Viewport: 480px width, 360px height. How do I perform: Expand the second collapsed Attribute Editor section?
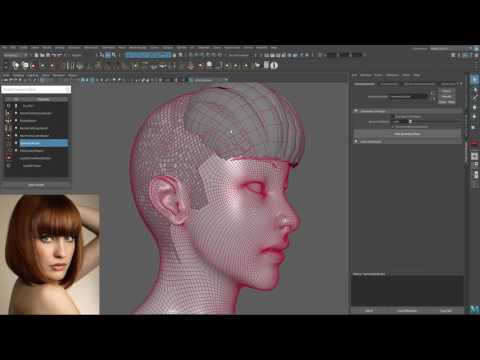(356, 141)
